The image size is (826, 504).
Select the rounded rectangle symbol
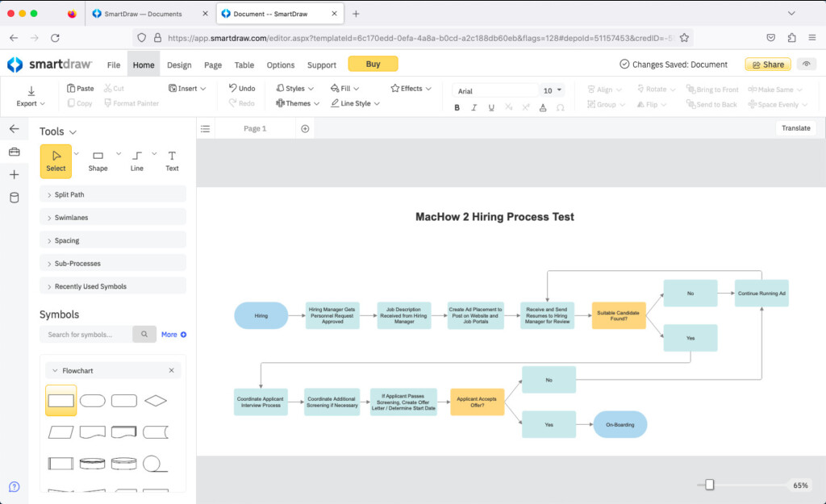pos(124,401)
